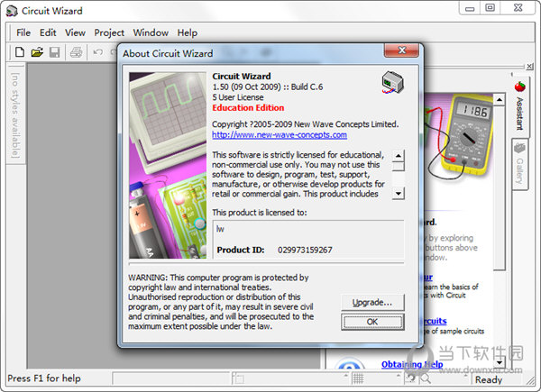This screenshot has height=392, width=541.
Task: Click the Circuit Wizard title bar app icon
Action: (x=12, y=11)
